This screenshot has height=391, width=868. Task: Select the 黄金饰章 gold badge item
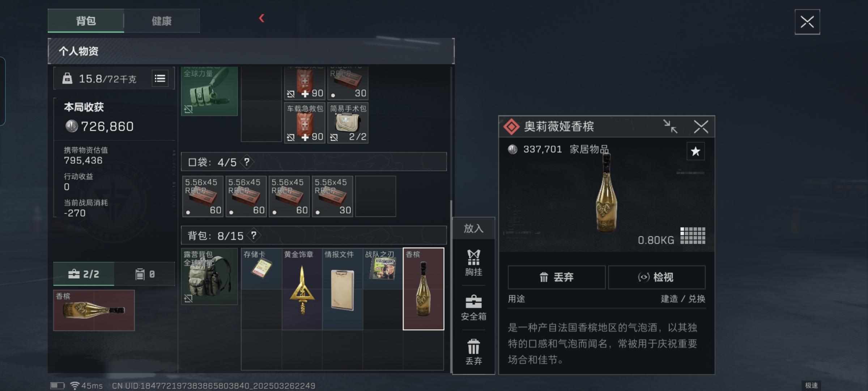click(302, 289)
